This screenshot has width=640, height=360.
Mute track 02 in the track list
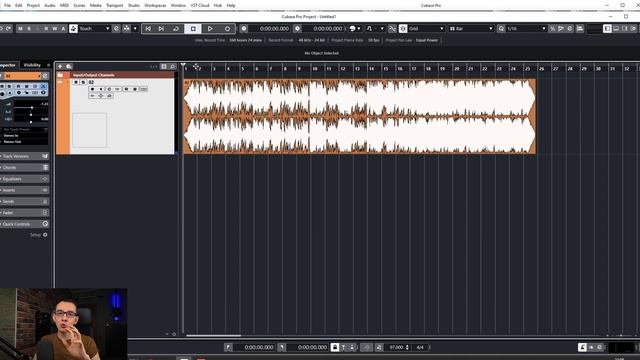click(x=76, y=82)
